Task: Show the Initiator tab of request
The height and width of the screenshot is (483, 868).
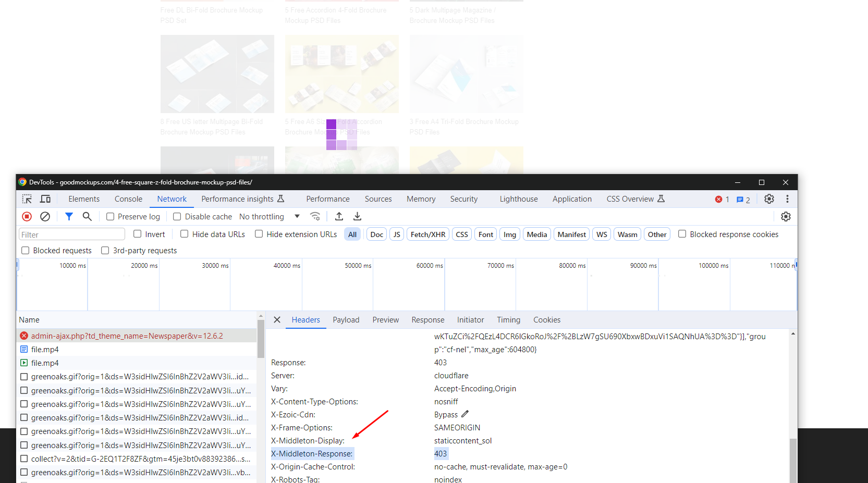Action: (471, 320)
